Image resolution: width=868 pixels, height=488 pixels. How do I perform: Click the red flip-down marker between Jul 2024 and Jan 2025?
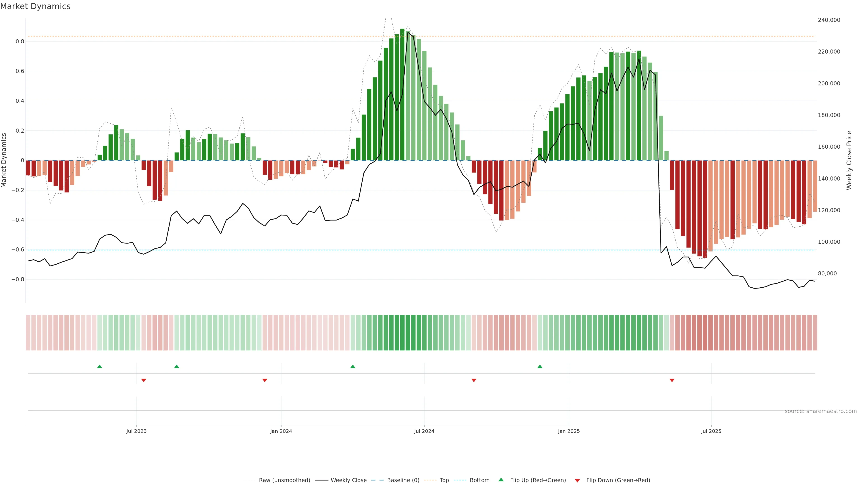(x=474, y=380)
